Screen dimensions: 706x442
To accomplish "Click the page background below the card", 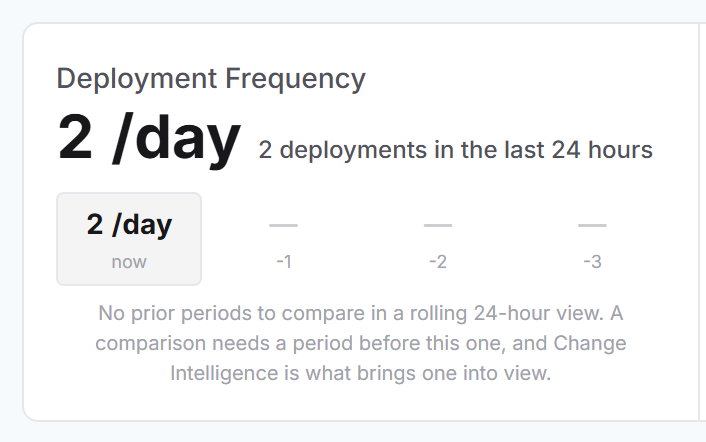I will [353, 432].
